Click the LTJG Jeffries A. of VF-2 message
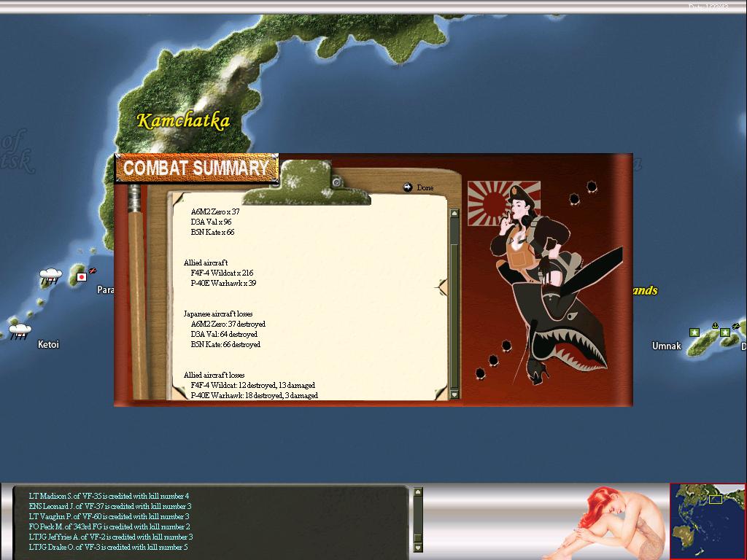 coord(111,537)
